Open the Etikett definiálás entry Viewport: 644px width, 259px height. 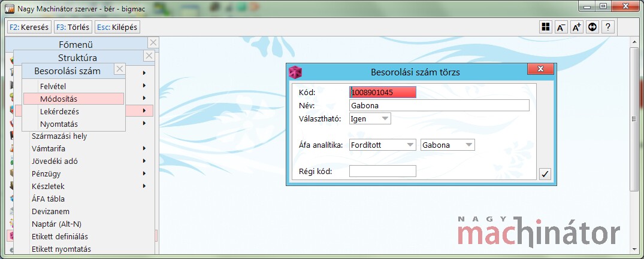point(59,236)
